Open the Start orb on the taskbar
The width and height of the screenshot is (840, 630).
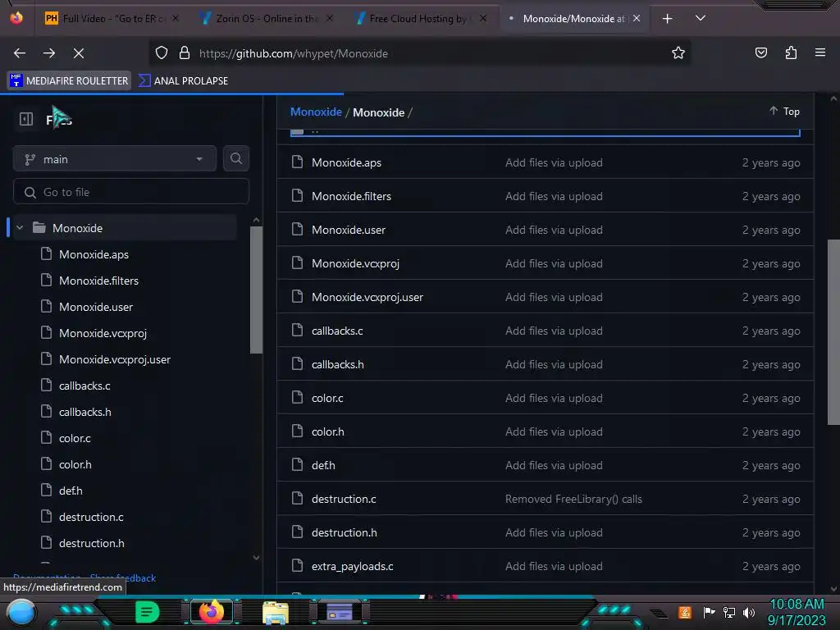pos(21,612)
